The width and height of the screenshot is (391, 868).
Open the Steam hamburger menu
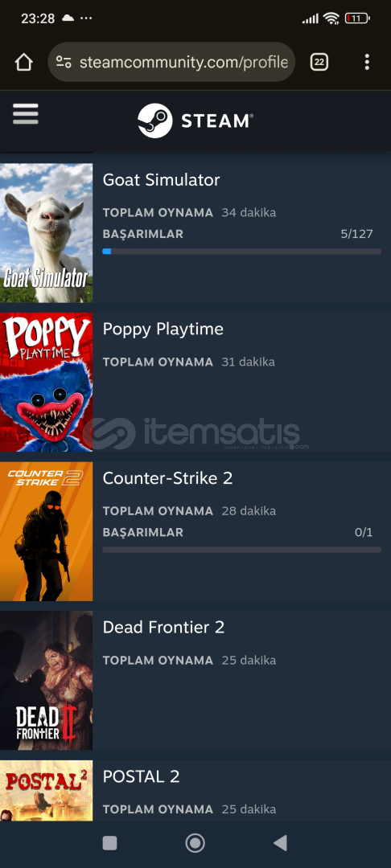coord(26,114)
